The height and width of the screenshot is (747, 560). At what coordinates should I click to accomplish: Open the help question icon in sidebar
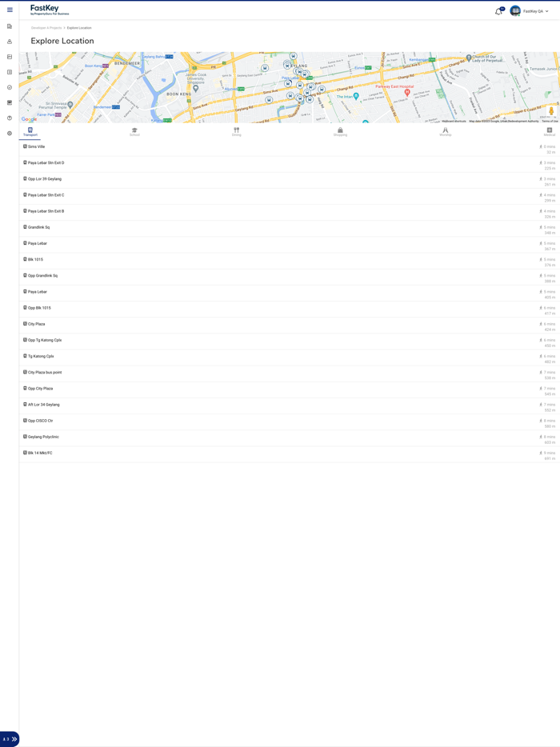click(x=10, y=118)
